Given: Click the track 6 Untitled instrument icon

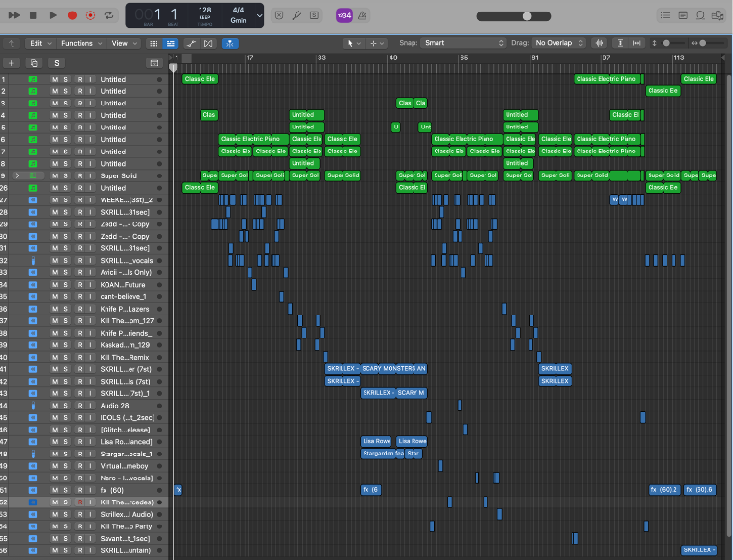Looking at the screenshot, I should pyautogui.click(x=33, y=140).
